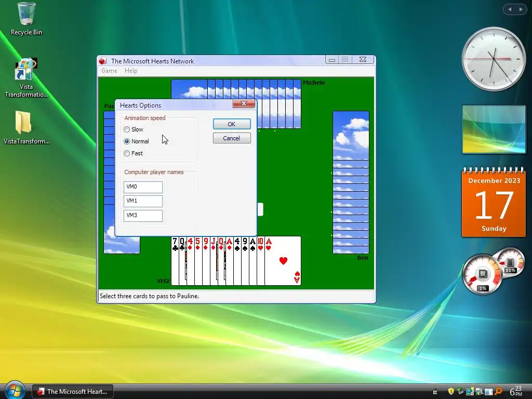Select the Normal animation speed option
The image size is (532, 399).
[137, 141]
